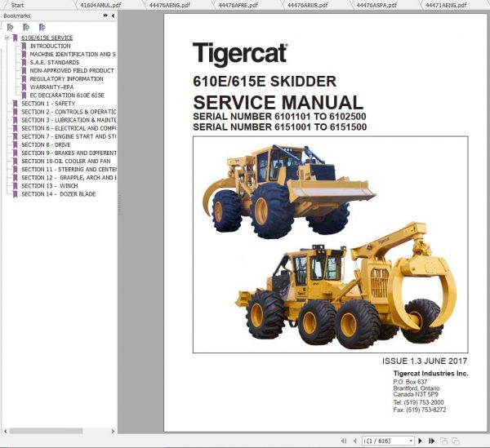
Task: Click the skidder photo on cover page
Action: [x=330, y=245]
